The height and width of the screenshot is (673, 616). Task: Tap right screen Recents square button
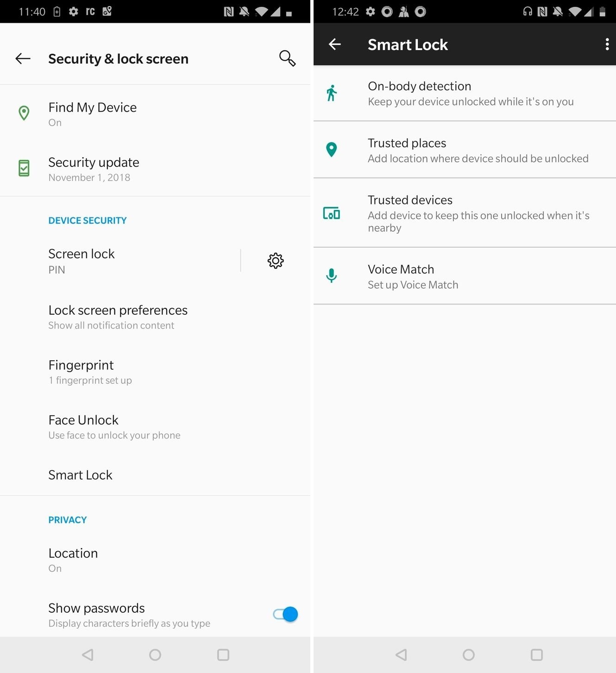(537, 654)
